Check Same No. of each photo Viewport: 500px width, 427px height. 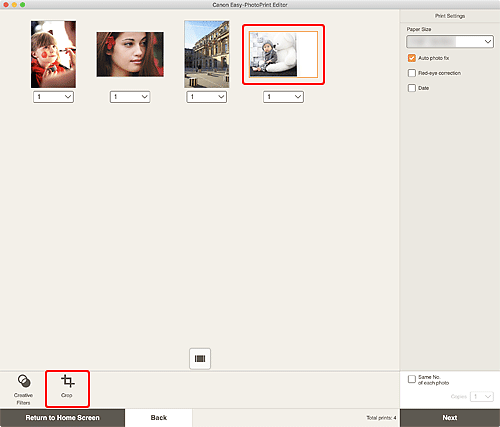point(412,379)
